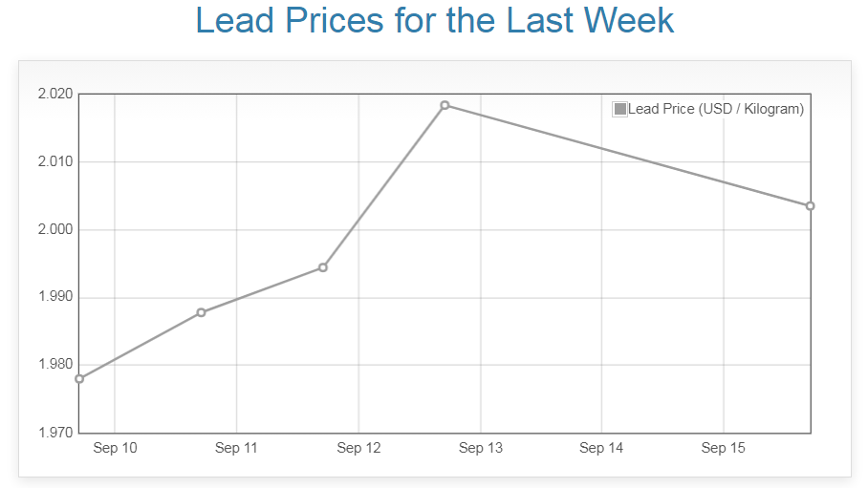The height and width of the screenshot is (488, 868).
Task: Click the Sep 11 x-axis label
Action: point(236,449)
